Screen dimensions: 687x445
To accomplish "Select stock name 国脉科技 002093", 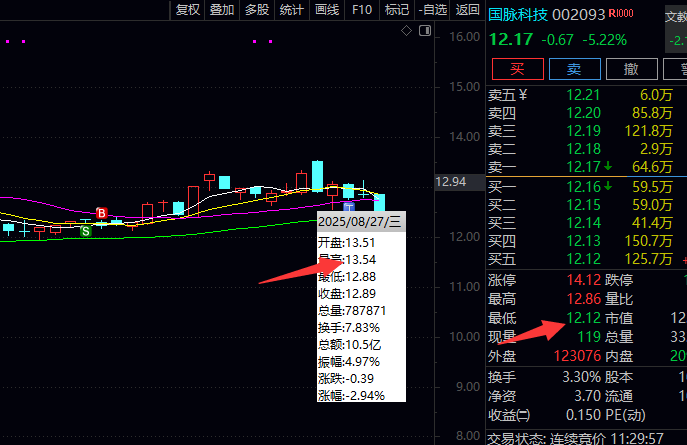I will pyautogui.click(x=547, y=15).
